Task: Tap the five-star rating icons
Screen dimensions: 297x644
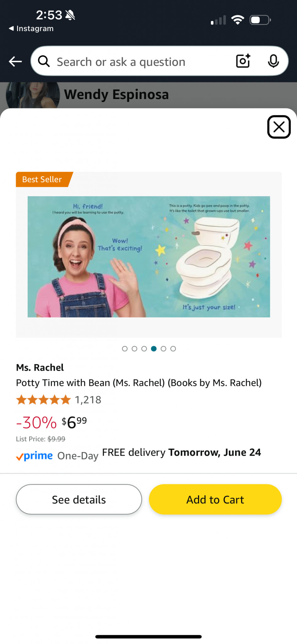Action: click(x=44, y=400)
